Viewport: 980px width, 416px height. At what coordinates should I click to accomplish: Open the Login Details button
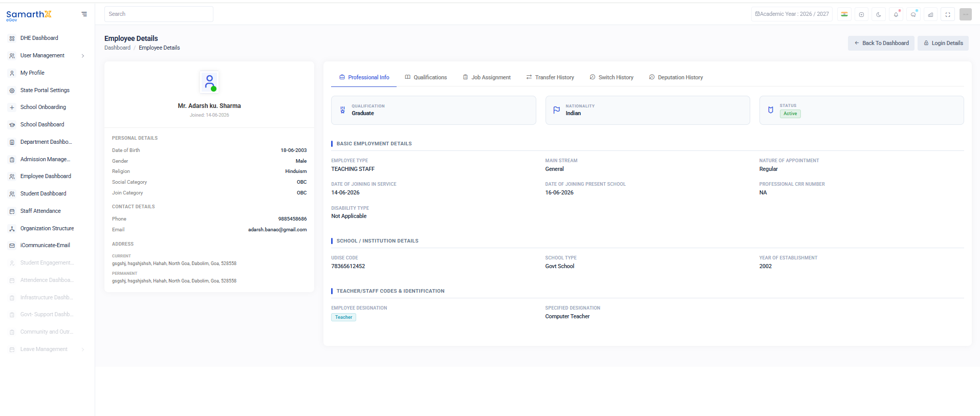click(x=943, y=43)
